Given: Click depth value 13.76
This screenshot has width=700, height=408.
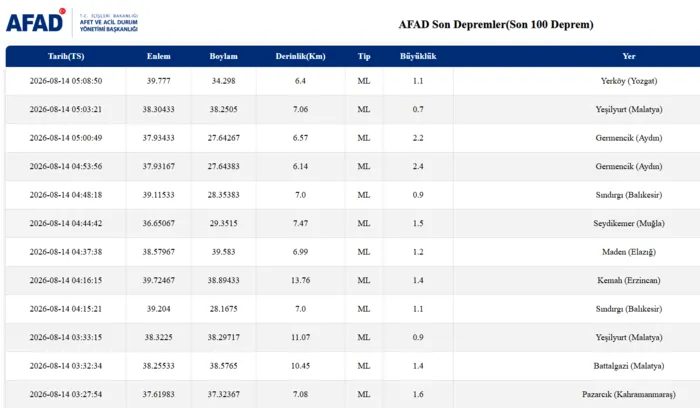Looking at the screenshot, I should (x=300, y=280).
